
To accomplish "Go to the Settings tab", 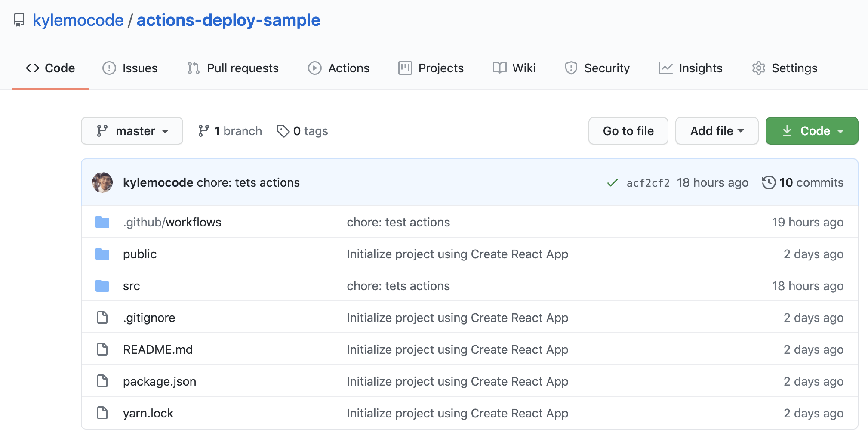I will tap(785, 68).
